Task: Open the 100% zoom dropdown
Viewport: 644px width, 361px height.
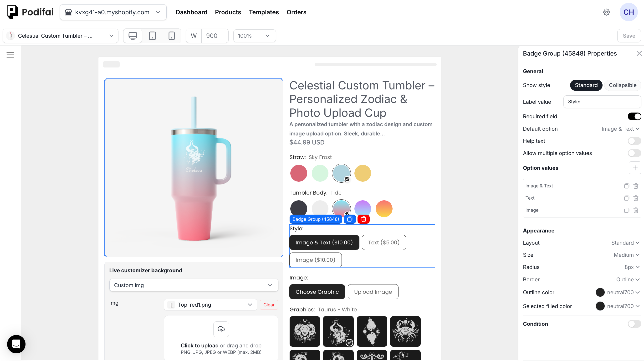Action: [254, 36]
